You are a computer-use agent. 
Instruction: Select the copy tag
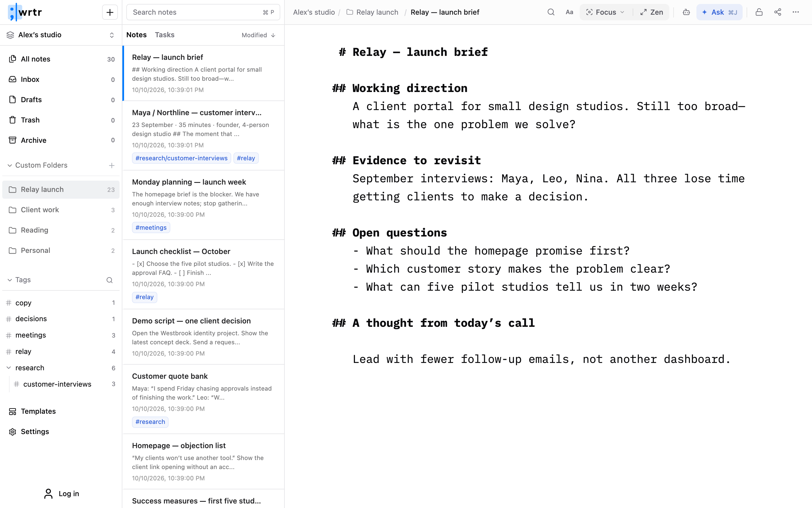point(61,303)
